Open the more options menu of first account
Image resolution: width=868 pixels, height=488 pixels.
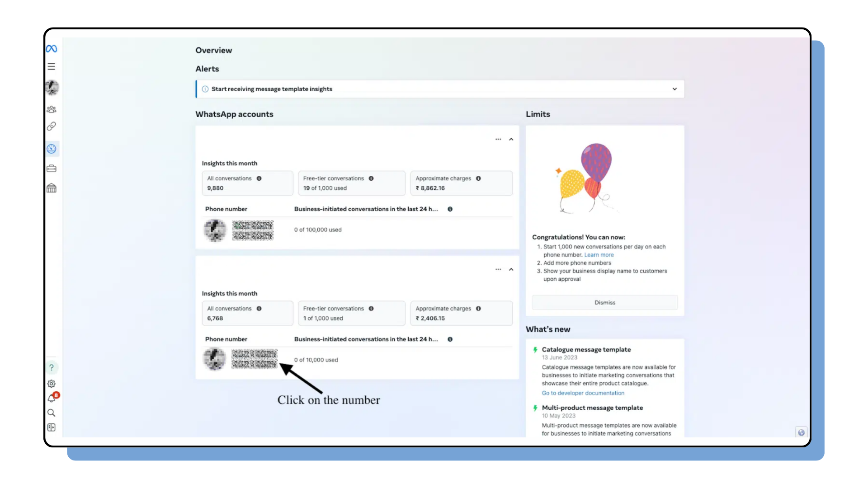click(x=498, y=139)
